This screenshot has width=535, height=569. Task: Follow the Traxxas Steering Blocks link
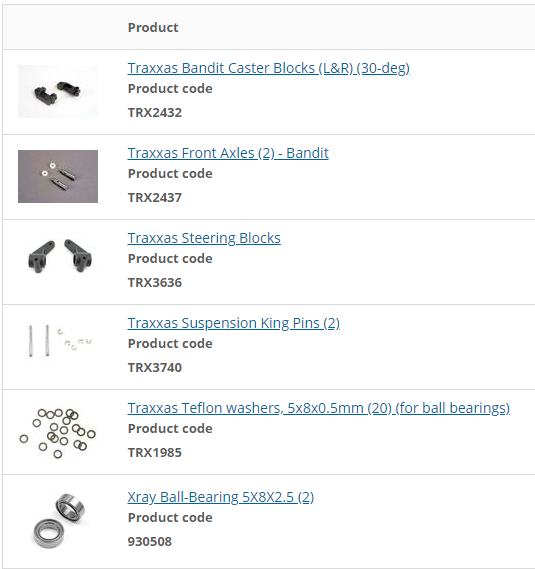204,238
